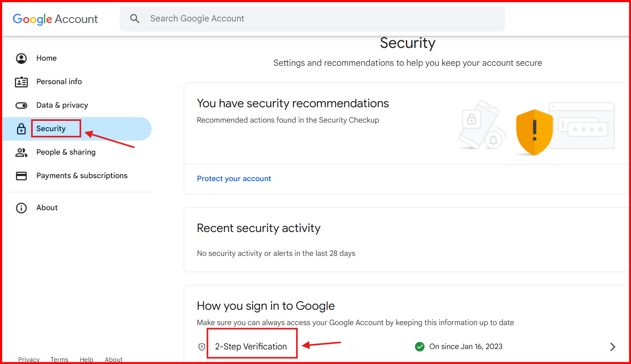Viewport: 631px width, 364px height.
Task: Click the orange warning shield illustration
Action: pos(534,132)
